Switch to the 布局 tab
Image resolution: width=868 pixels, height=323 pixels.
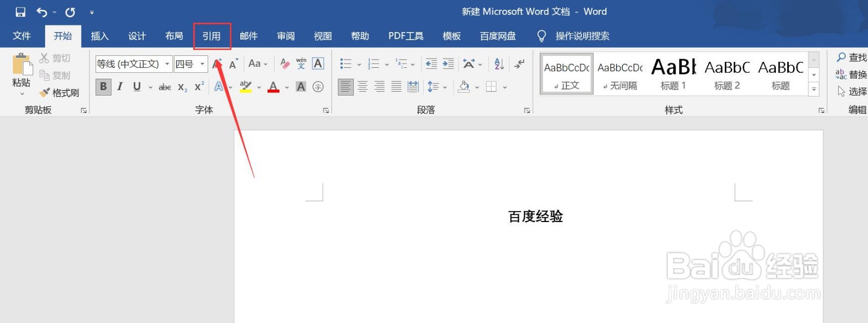(174, 36)
